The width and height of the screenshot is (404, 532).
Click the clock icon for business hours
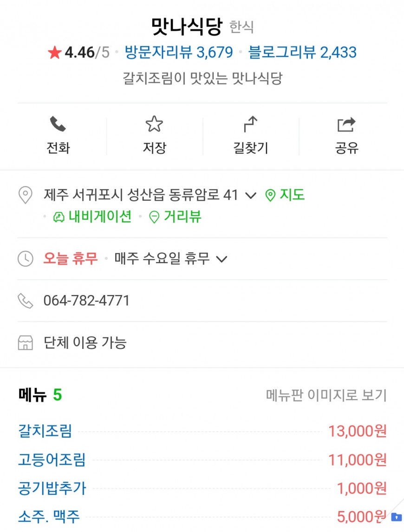tap(26, 259)
